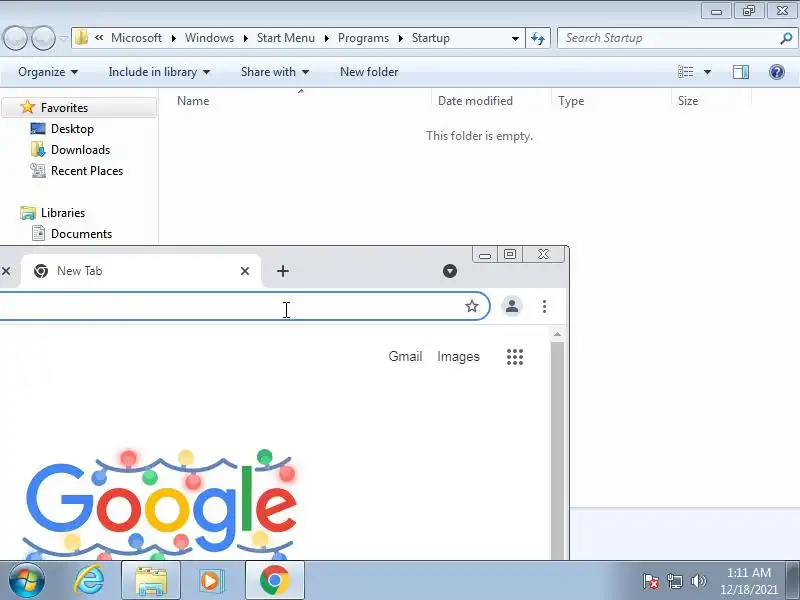Close the Chrome New Tab tab

coord(245,271)
